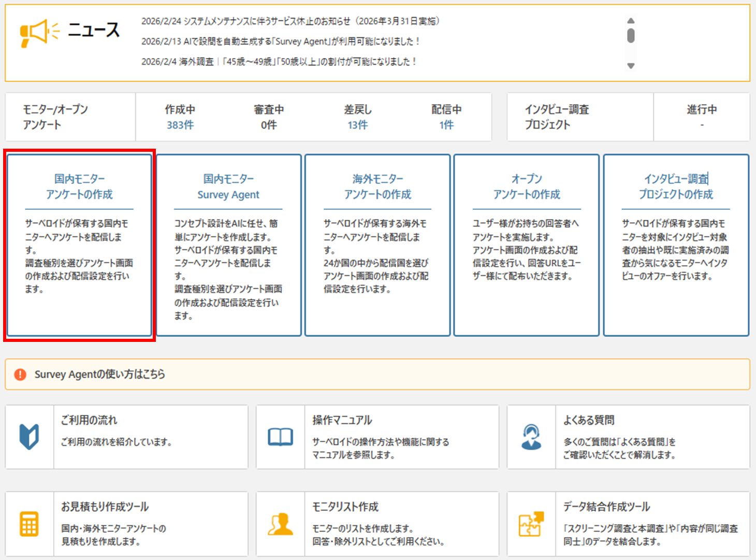Click the monitor list person icon
The width and height of the screenshot is (756, 560).
[280, 524]
